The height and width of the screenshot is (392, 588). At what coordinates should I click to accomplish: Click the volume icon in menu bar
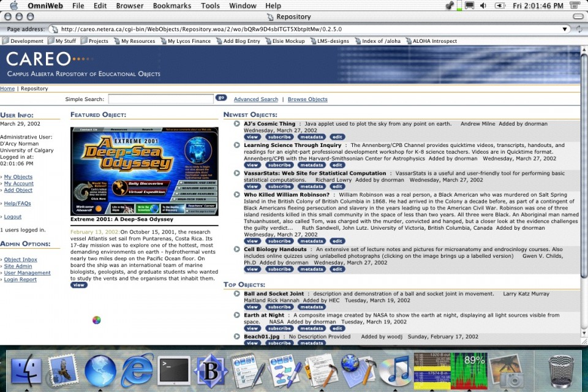(483, 6)
